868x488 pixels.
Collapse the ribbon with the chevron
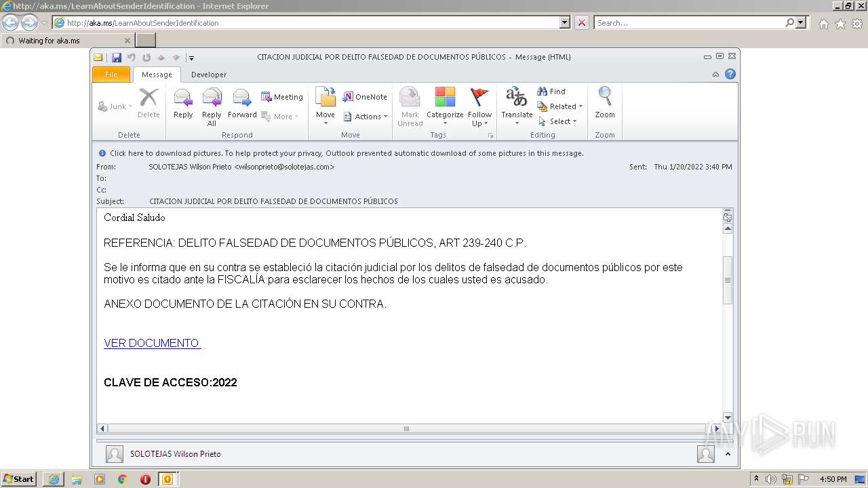click(715, 75)
